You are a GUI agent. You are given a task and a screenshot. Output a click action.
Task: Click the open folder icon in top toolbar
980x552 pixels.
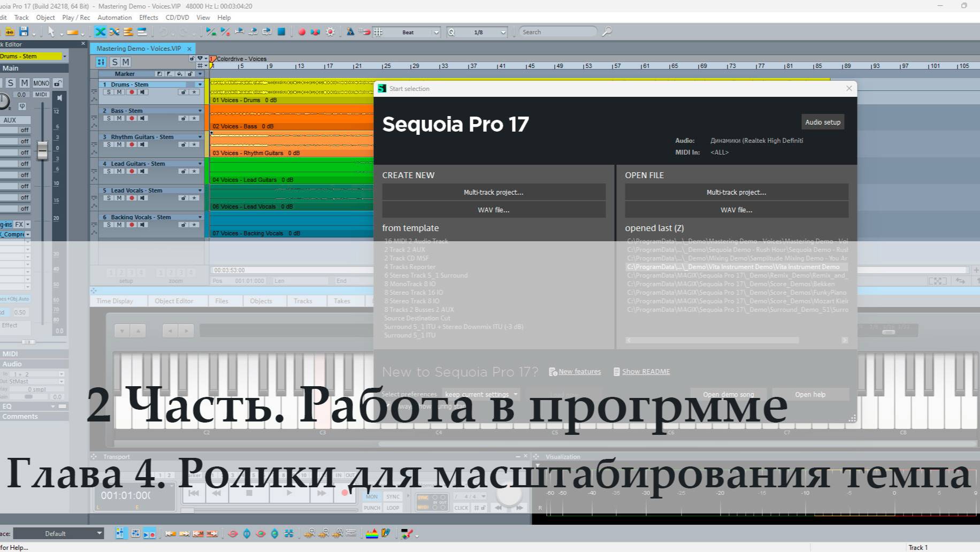coord(9,32)
